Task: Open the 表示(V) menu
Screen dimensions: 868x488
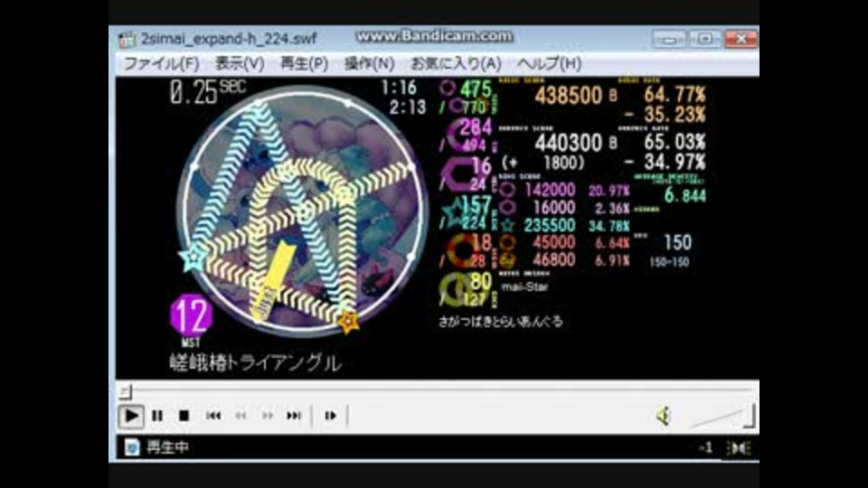Action: click(x=239, y=63)
